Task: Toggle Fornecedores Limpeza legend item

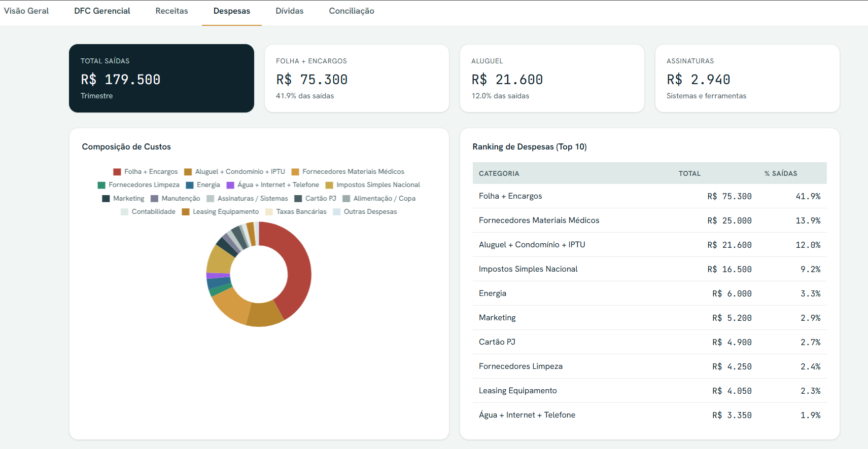Action: coord(138,185)
